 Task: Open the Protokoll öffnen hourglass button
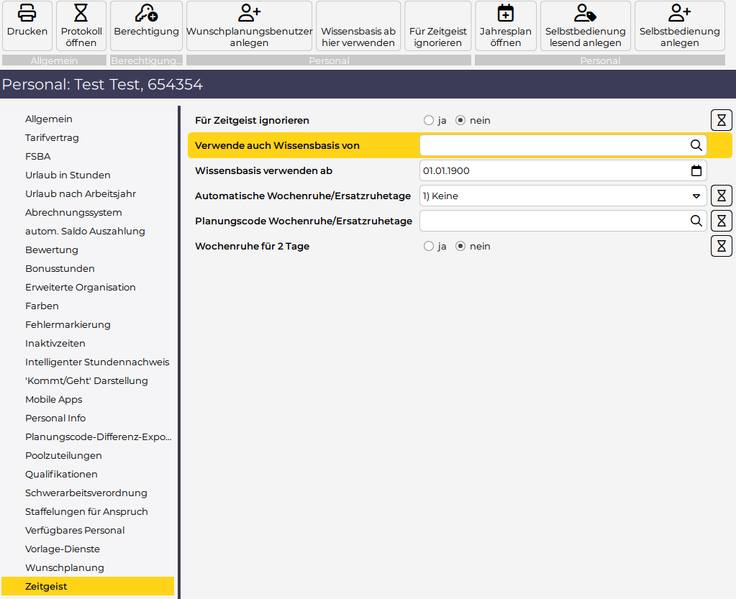pos(81,14)
